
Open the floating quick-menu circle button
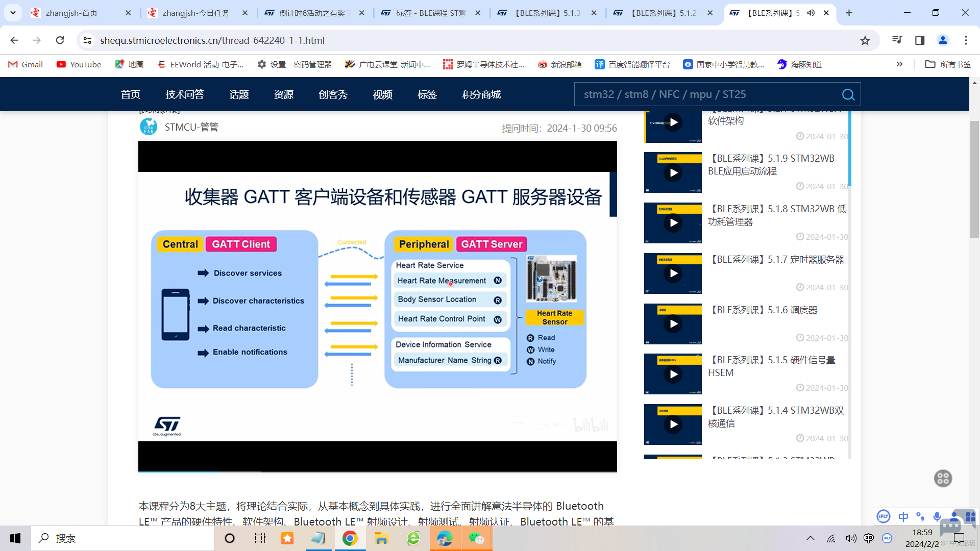943,479
